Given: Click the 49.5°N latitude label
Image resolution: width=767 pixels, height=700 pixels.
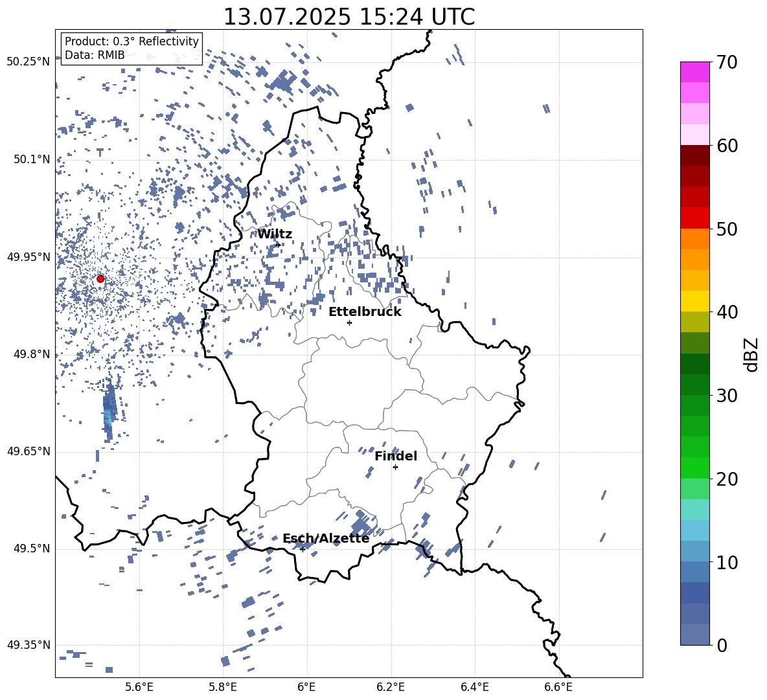Looking at the screenshot, I should (x=32, y=548).
